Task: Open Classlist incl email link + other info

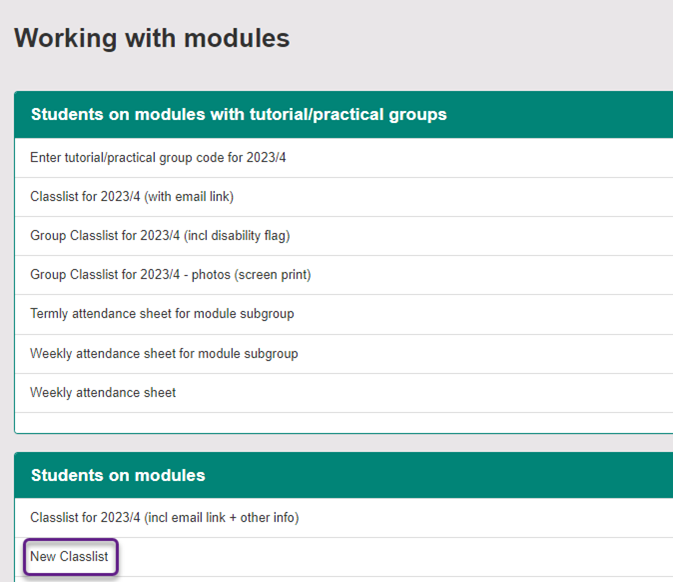Action: point(164,517)
